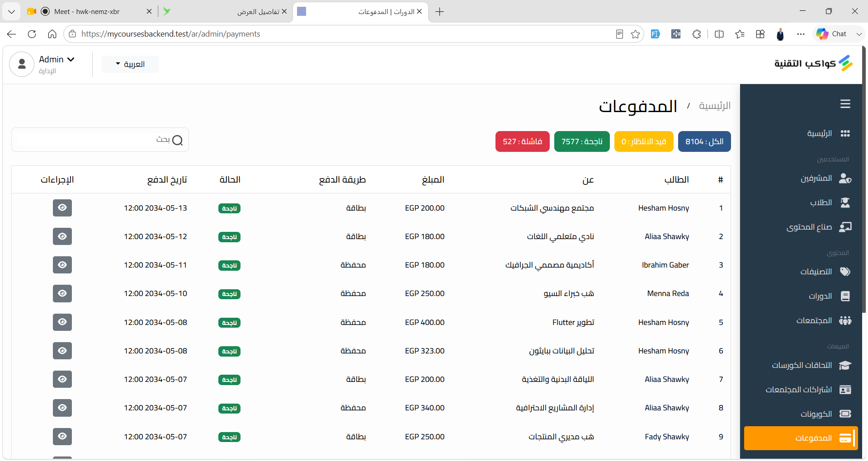Click the كواكب التقنية logo
868x461 pixels.
[x=813, y=63]
